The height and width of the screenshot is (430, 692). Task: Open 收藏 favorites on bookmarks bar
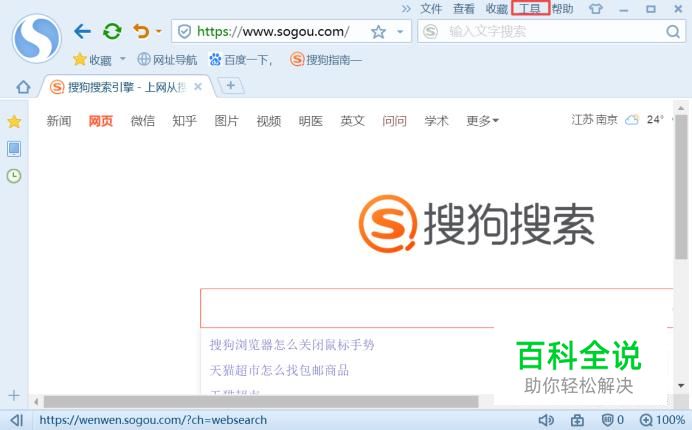pyautogui.click(x=92, y=60)
